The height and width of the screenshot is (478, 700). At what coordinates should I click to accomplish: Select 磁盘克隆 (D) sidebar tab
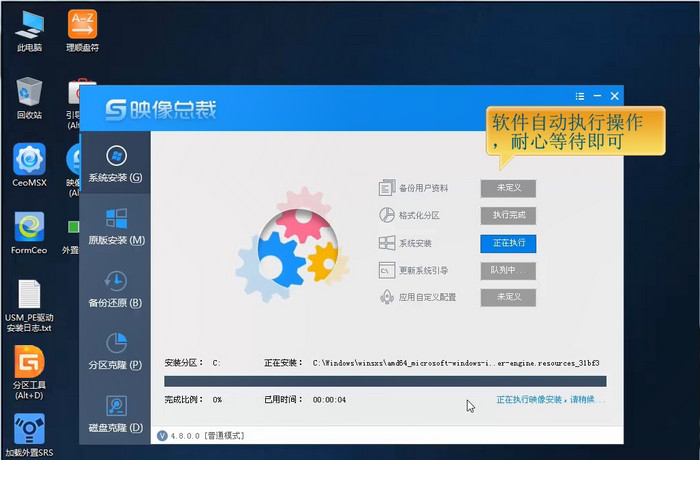[115, 414]
